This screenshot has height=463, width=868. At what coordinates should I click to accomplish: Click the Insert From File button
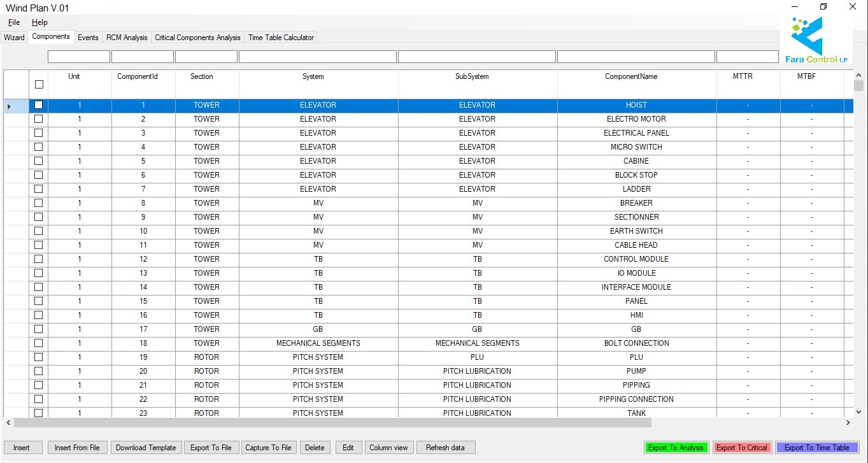(77, 448)
